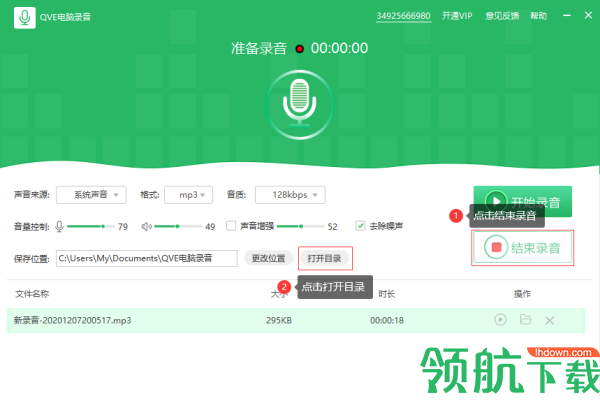Screen dimensions: 600x400
Task: Click the 打开目录 button
Action: coord(324,258)
